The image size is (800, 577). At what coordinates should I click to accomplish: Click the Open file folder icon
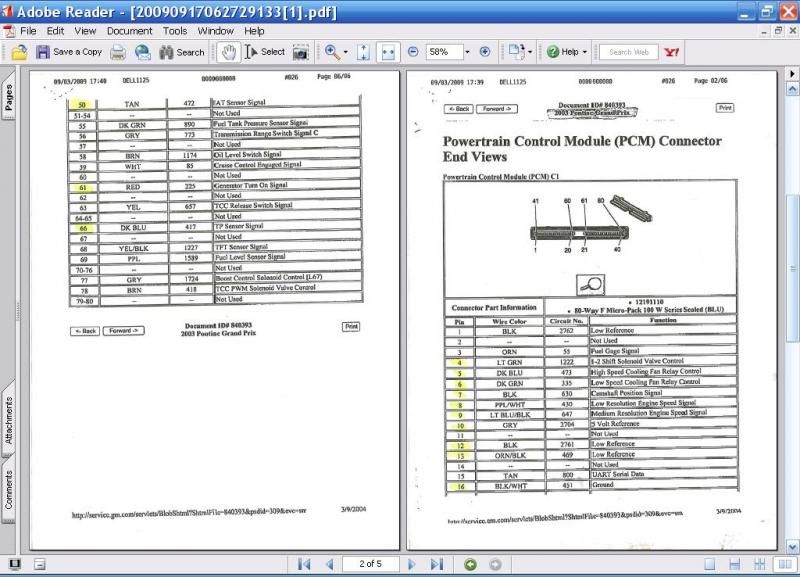(18, 52)
